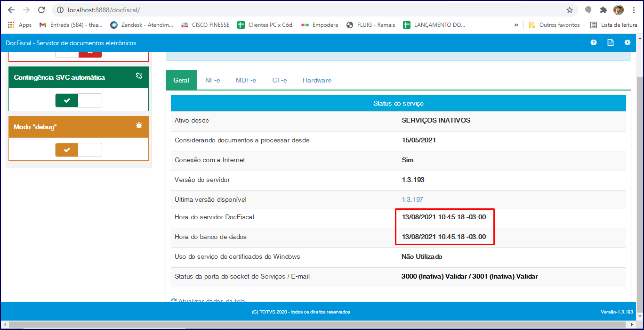Open Zendesk - Atendimento bookmark
The height and width of the screenshot is (330, 644).
click(x=142, y=25)
